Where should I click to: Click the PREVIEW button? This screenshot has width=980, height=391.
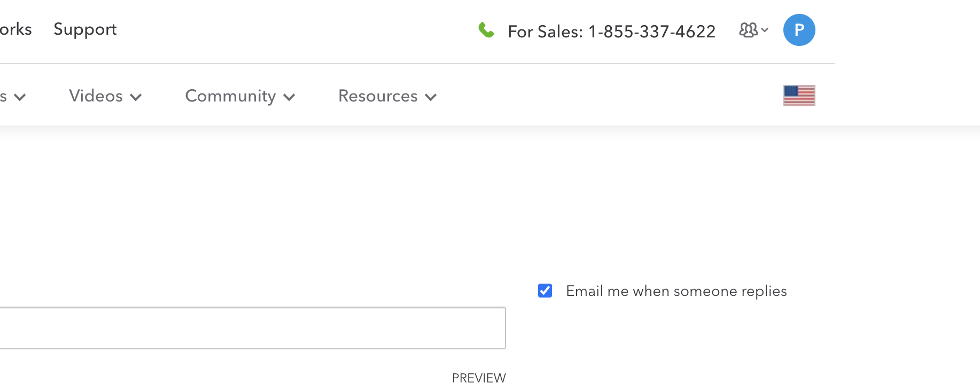(x=479, y=378)
